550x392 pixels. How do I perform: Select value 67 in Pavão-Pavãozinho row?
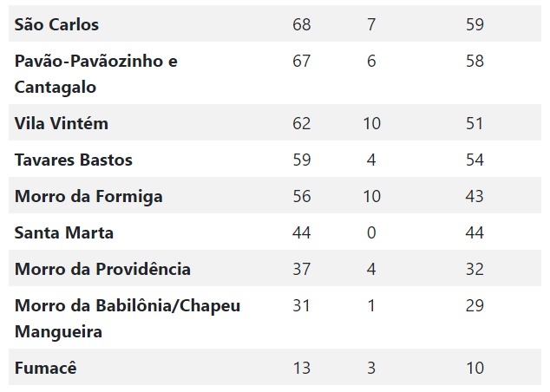[x=302, y=61]
